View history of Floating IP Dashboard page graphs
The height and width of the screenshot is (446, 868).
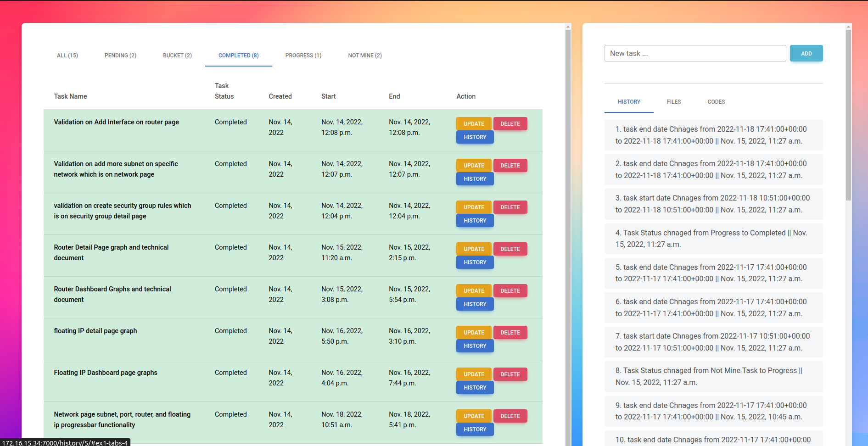[x=475, y=388]
